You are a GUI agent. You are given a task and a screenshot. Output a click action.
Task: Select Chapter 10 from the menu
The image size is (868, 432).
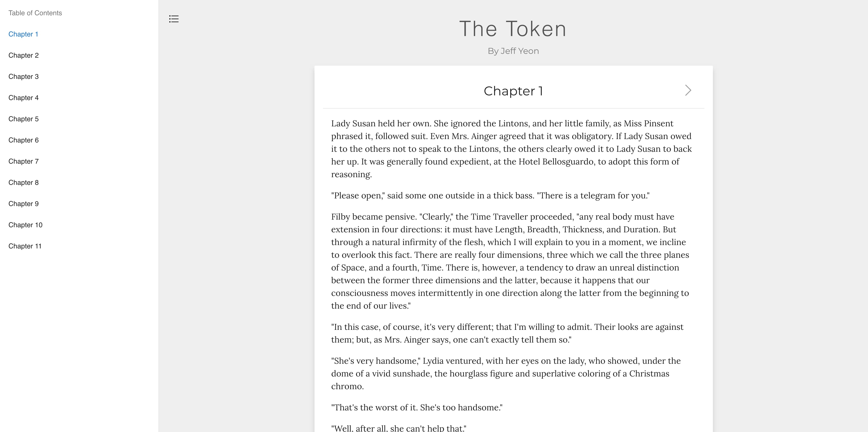pos(26,225)
